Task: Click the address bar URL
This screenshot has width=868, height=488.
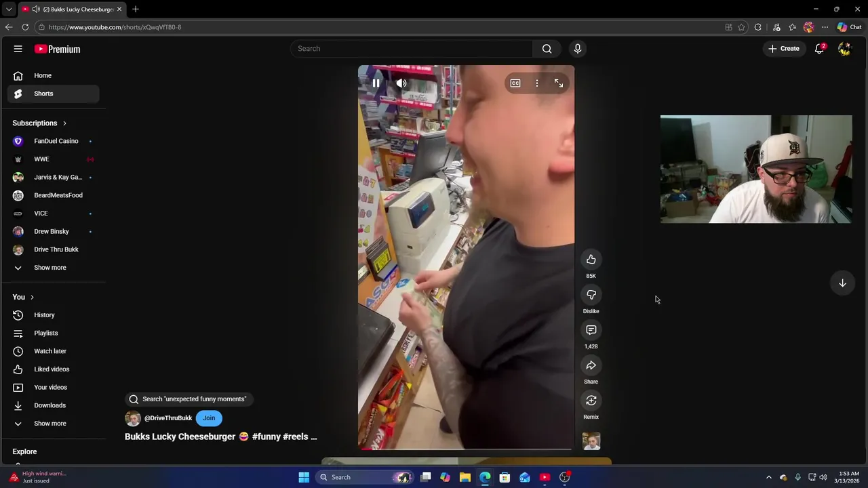Action: coord(115,27)
